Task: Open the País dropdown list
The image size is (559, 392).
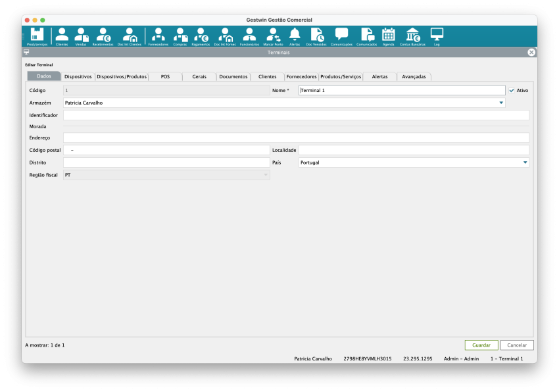Action: click(x=525, y=162)
